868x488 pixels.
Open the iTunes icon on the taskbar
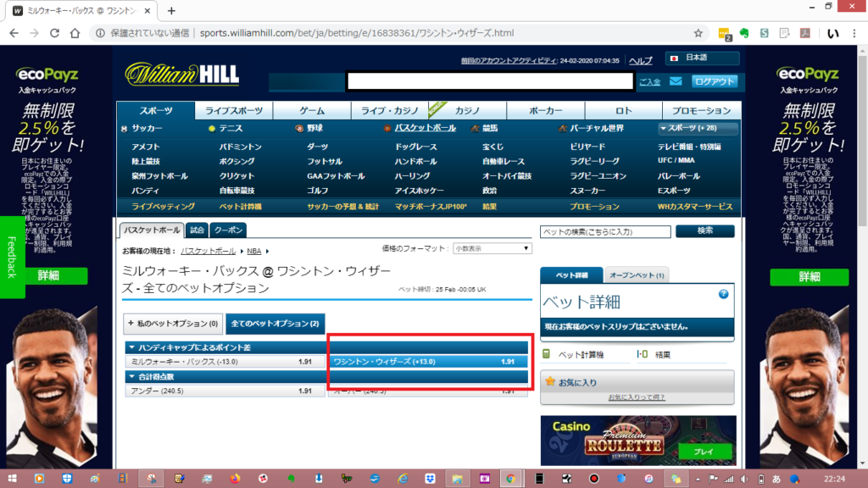pos(648,479)
